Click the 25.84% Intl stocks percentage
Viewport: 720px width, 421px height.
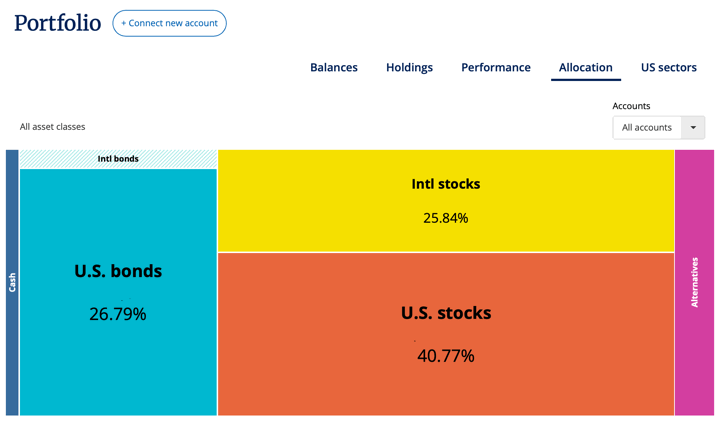point(446,218)
